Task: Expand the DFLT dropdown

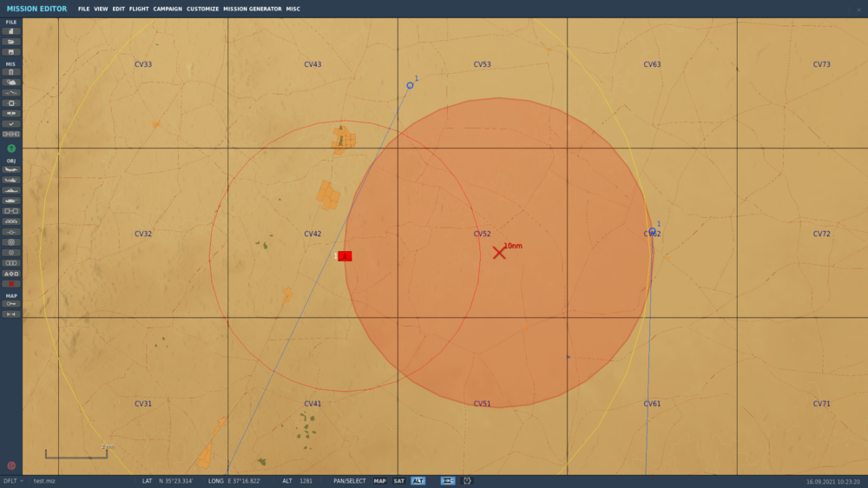Action: pos(13,481)
